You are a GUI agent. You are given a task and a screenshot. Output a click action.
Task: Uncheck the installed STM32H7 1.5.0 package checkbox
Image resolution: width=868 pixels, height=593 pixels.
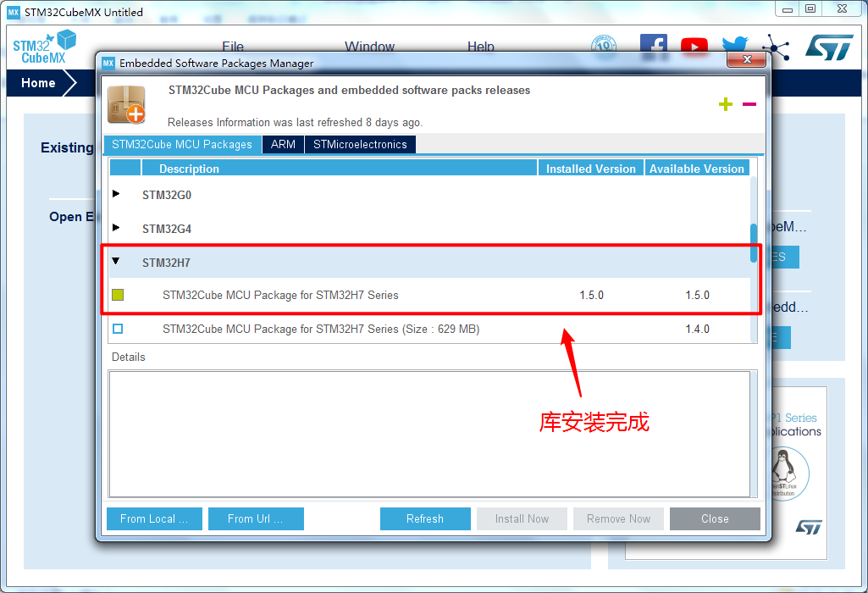pyautogui.click(x=118, y=295)
